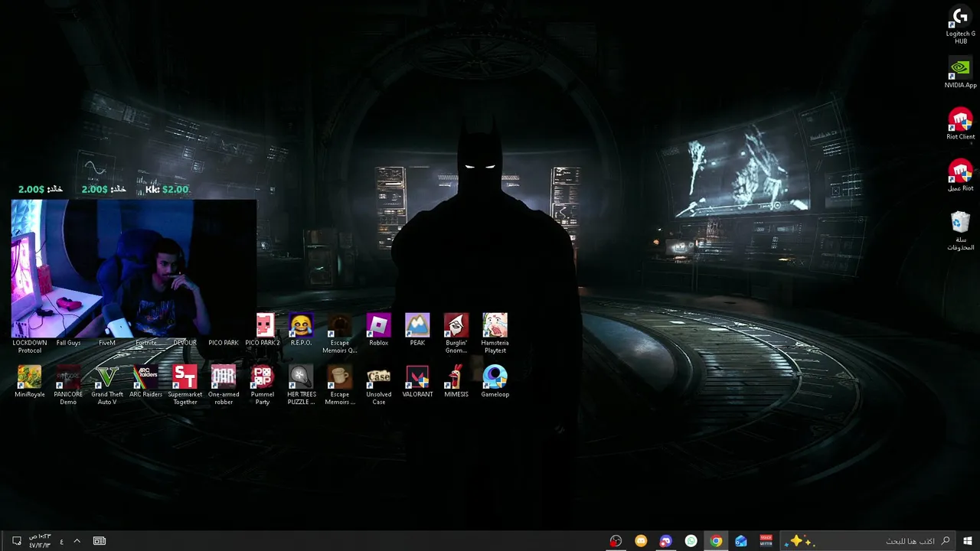Expand the hidden system tray icons chevron
Image resolution: width=980 pixels, height=551 pixels.
[77, 541]
